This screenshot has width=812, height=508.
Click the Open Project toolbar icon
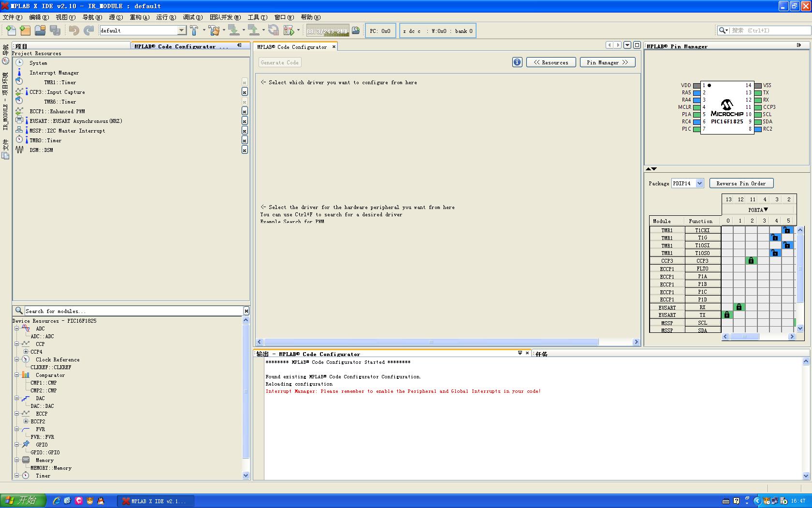[x=40, y=30]
